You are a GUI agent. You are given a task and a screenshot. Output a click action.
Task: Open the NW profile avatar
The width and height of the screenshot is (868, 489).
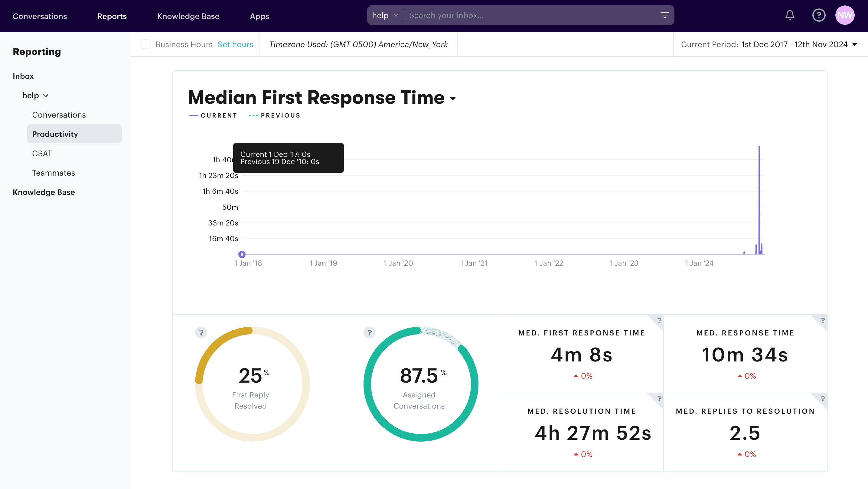click(845, 15)
